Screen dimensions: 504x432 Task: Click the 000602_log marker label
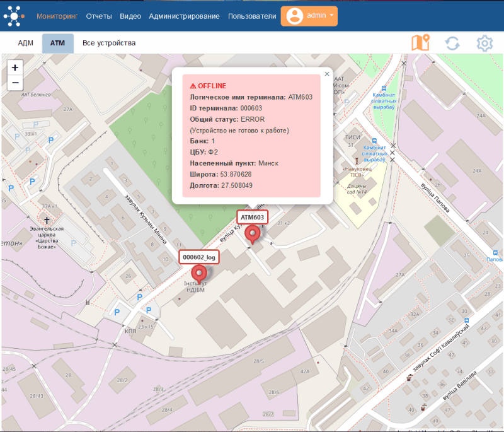(x=199, y=257)
